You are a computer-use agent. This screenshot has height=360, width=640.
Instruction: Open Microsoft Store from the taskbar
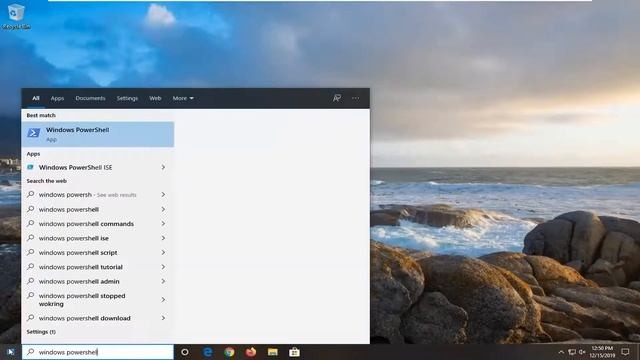click(294, 352)
